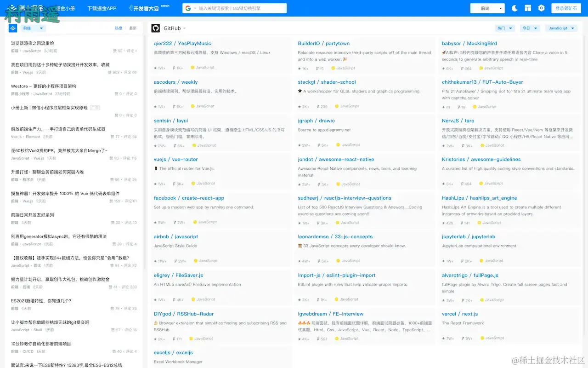588x368 pixels.
Task: Open the import-js / eslint-plugin-import repository
Action: (337, 275)
